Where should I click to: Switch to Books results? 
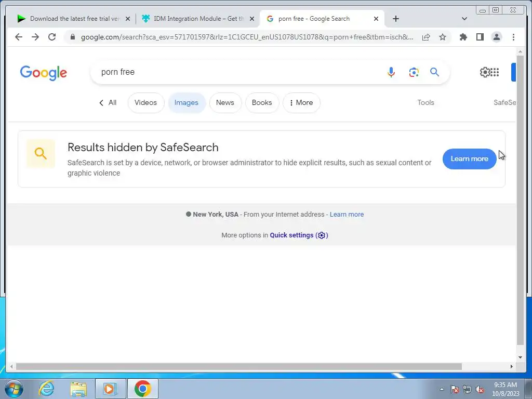pyautogui.click(x=262, y=102)
